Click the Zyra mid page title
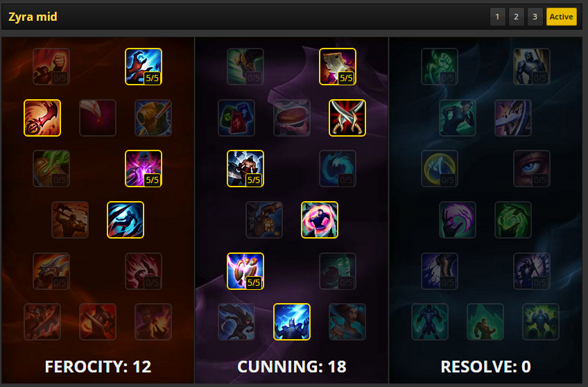 (33, 17)
